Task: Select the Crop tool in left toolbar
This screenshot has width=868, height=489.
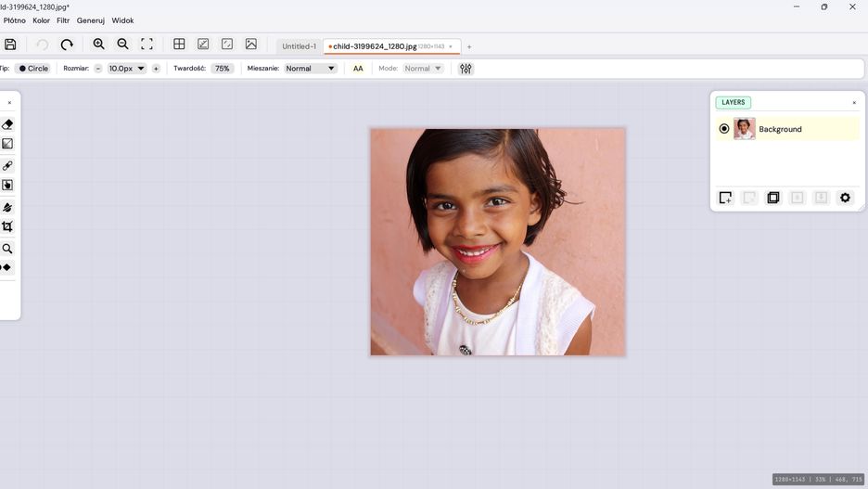Action: [7, 226]
